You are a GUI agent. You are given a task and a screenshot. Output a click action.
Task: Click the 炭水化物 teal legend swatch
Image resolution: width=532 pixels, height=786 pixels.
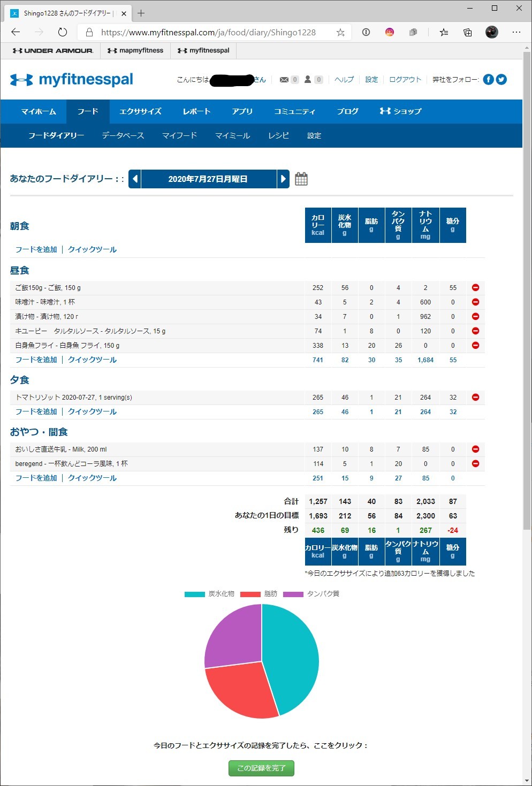(x=195, y=594)
